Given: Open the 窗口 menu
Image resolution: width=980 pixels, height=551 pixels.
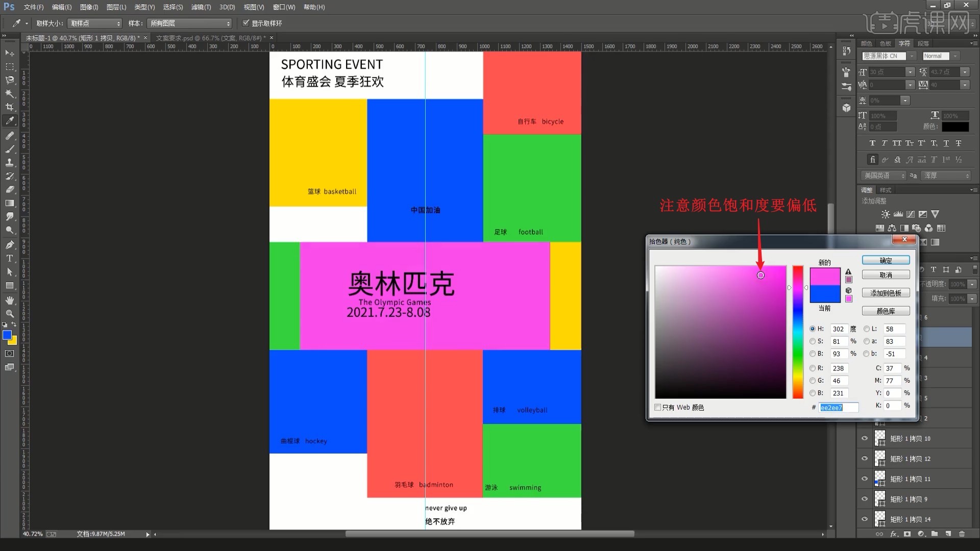Looking at the screenshot, I should [284, 7].
